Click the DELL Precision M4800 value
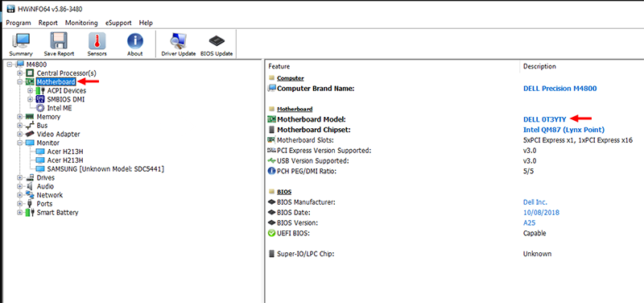Image resolution: width=644 pixels, height=303 pixels. pyautogui.click(x=559, y=89)
